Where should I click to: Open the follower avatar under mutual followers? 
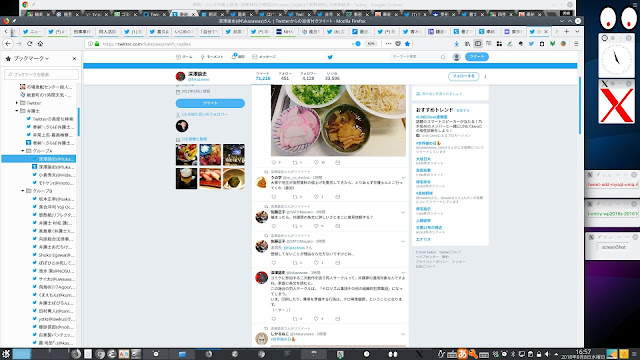[x=182, y=126]
